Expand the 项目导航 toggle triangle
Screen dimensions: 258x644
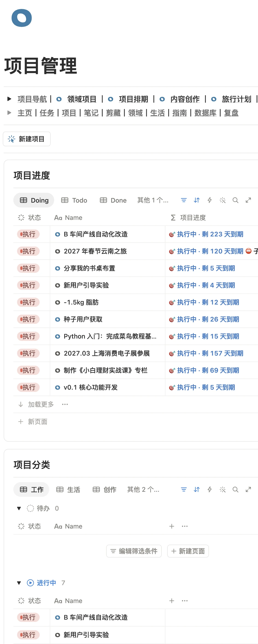(9, 99)
